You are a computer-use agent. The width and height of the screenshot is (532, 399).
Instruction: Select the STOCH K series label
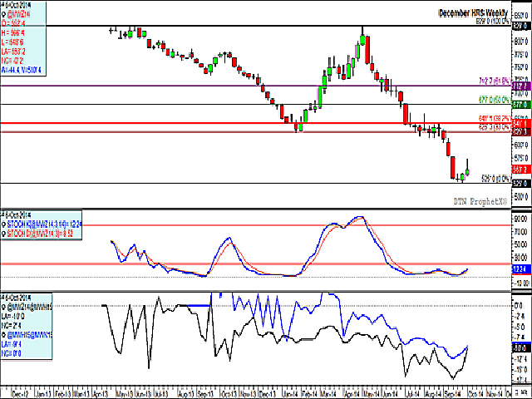click(44, 224)
